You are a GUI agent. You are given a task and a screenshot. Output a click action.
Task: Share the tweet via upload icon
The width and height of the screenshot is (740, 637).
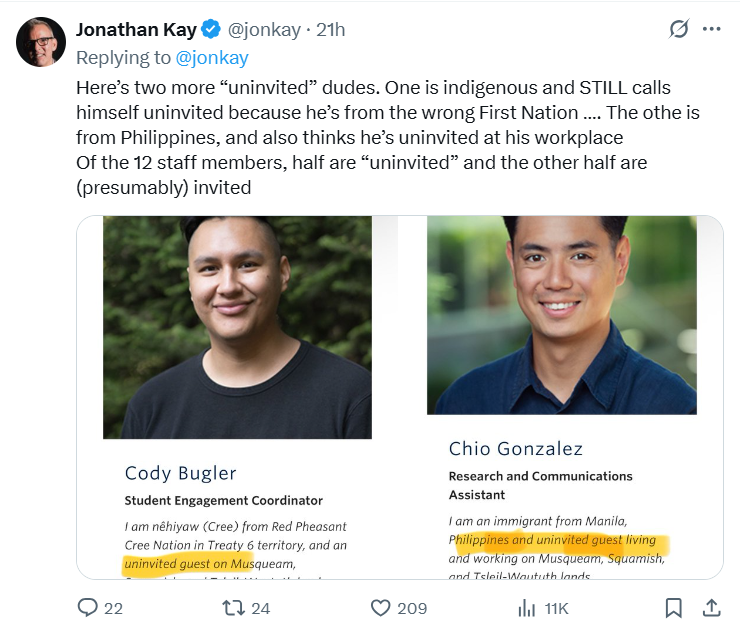[x=711, y=607]
